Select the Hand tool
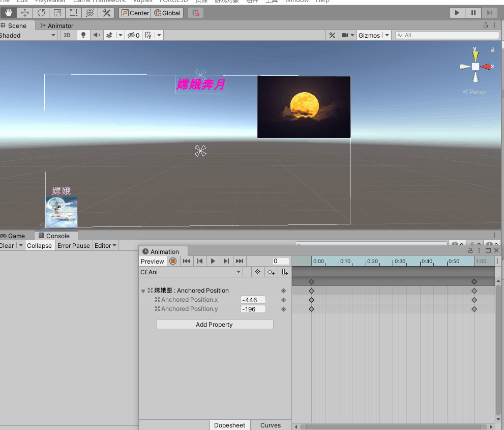This screenshot has height=430, width=504. [8, 13]
